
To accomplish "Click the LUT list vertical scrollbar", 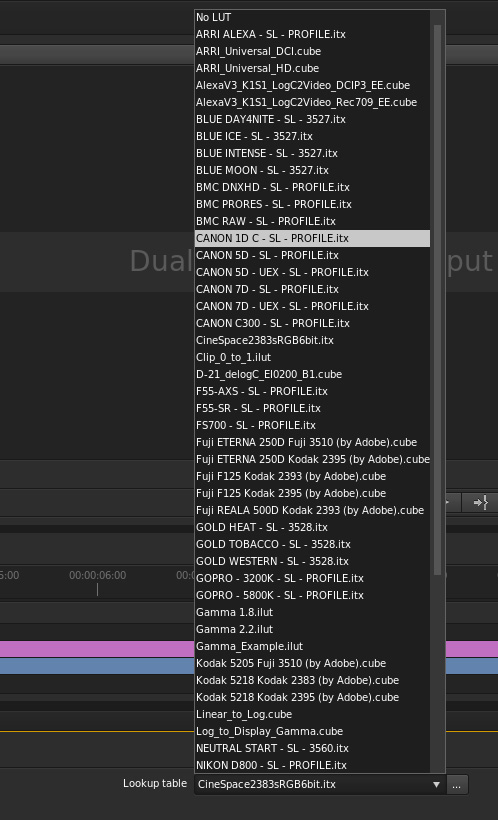I will click(437, 299).
